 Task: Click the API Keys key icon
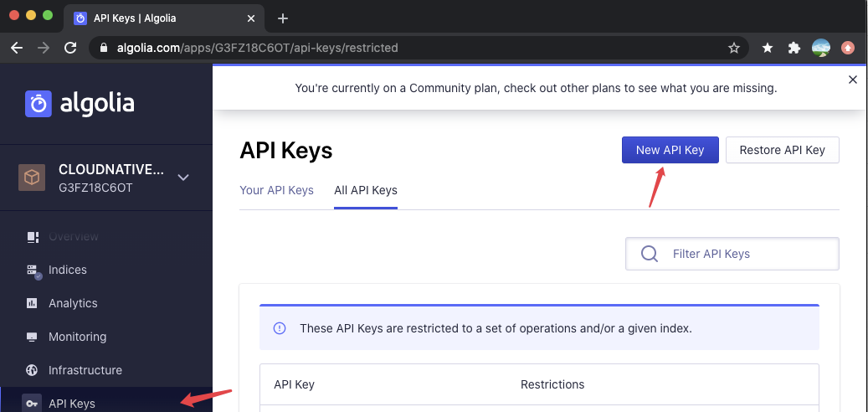pos(33,404)
